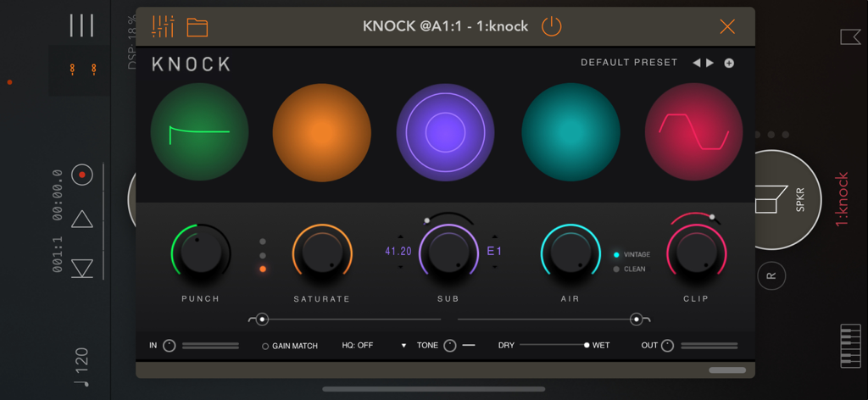Viewport: 868px width, 400px height.
Task: Click the orange Saturate orb
Action: click(x=321, y=132)
